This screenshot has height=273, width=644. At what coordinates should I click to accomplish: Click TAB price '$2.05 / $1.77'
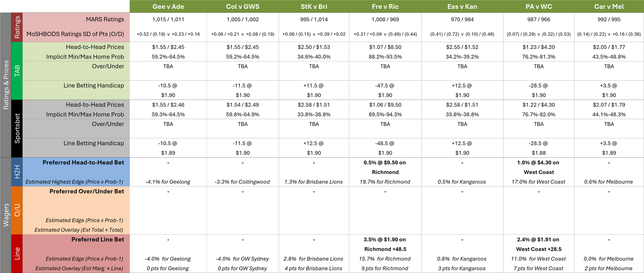click(x=609, y=47)
